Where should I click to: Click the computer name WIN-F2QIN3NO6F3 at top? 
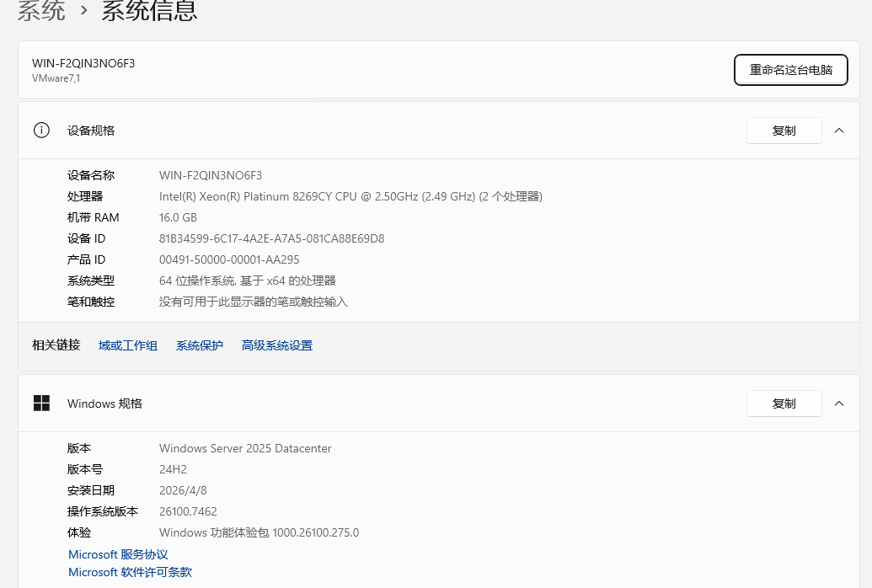pos(83,63)
